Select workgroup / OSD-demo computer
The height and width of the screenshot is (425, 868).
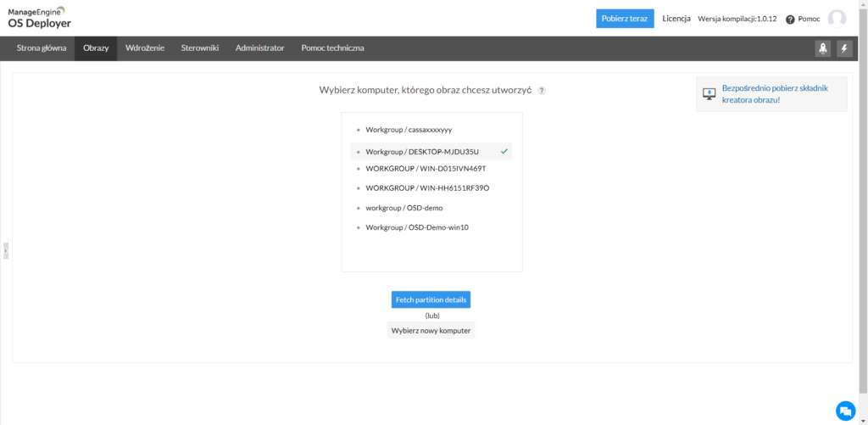(404, 208)
